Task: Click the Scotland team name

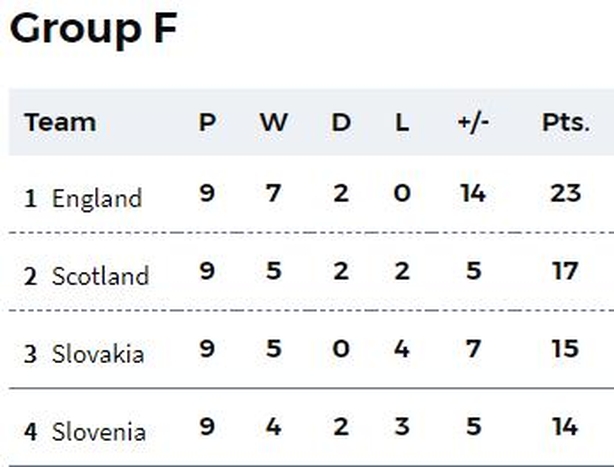Action: pos(100,276)
